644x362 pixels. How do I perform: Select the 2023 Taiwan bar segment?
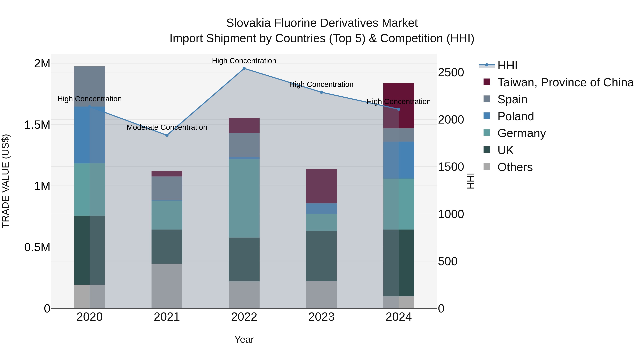point(321,186)
